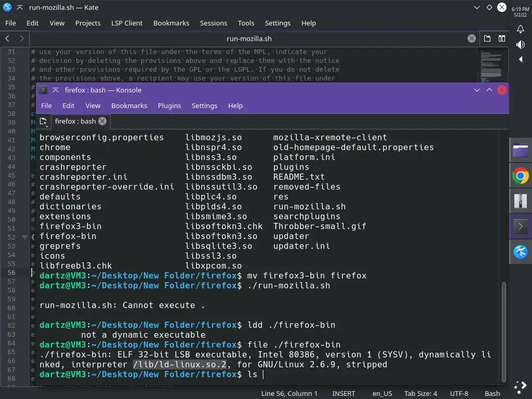Screen dimensions: 532x399
Task: Click Throbber-small.gif in terminal listing
Action: [320, 227]
